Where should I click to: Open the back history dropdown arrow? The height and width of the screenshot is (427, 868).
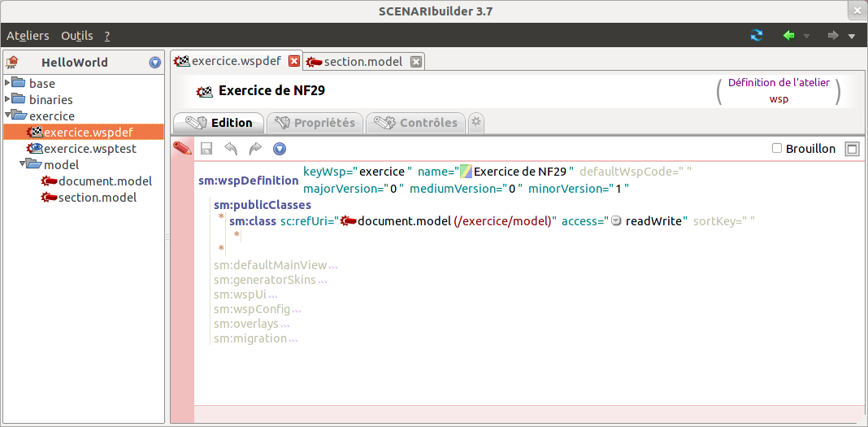pyautogui.click(x=806, y=36)
